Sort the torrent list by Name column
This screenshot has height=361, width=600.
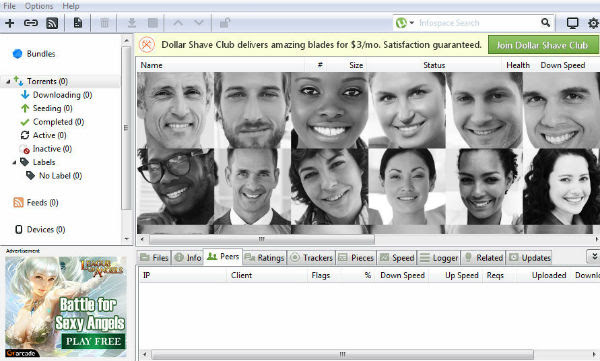pyautogui.click(x=151, y=65)
